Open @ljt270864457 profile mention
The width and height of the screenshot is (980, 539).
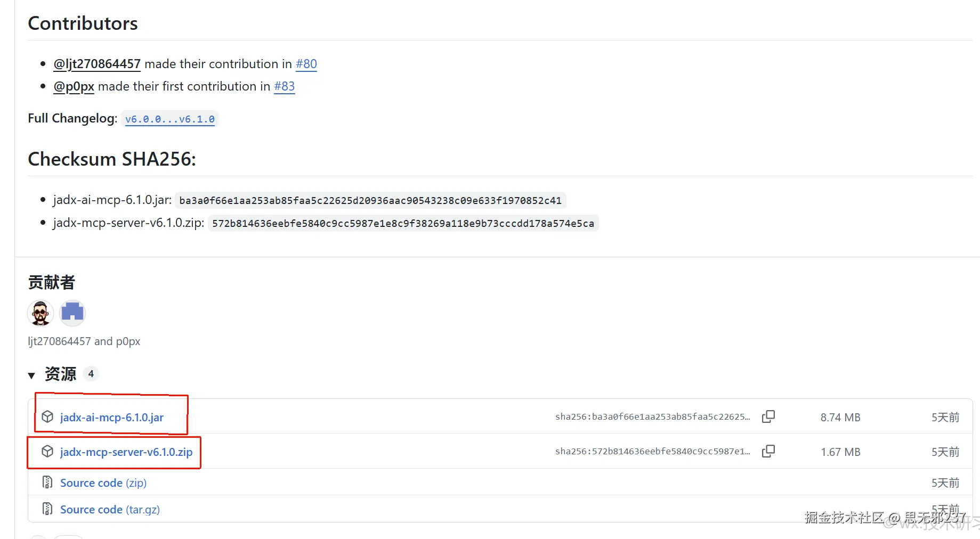pyautogui.click(x=97, y=64)
